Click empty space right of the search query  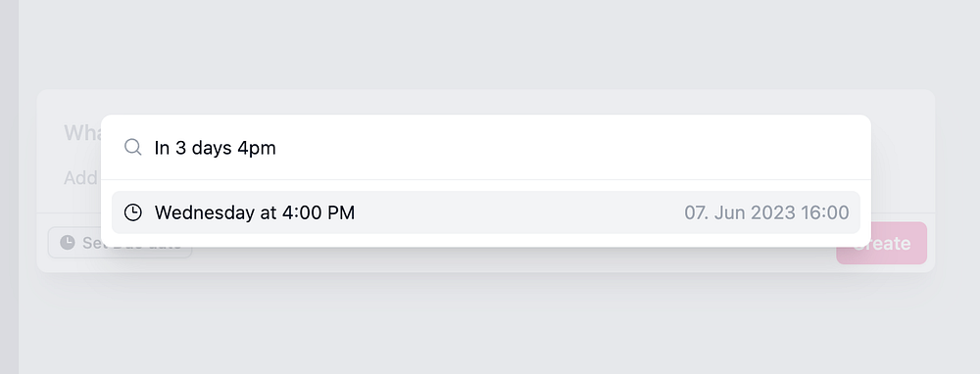tap(563, 148)
